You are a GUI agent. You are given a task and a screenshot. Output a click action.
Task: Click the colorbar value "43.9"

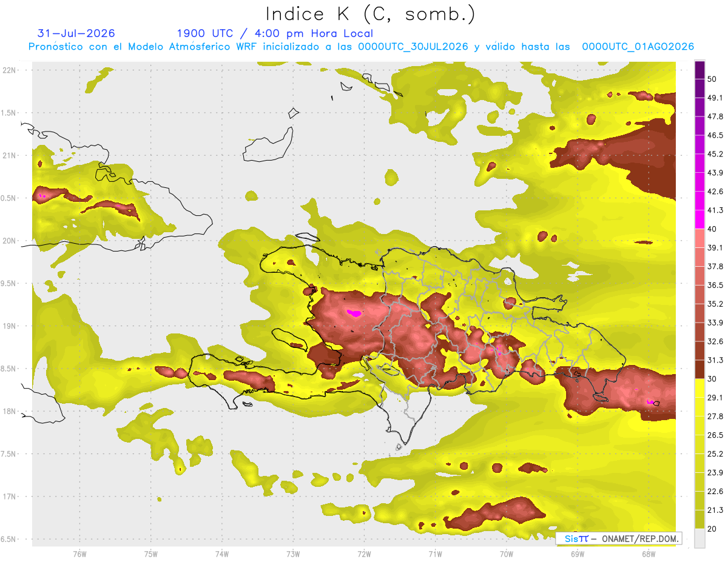click(x=715, y=173)
